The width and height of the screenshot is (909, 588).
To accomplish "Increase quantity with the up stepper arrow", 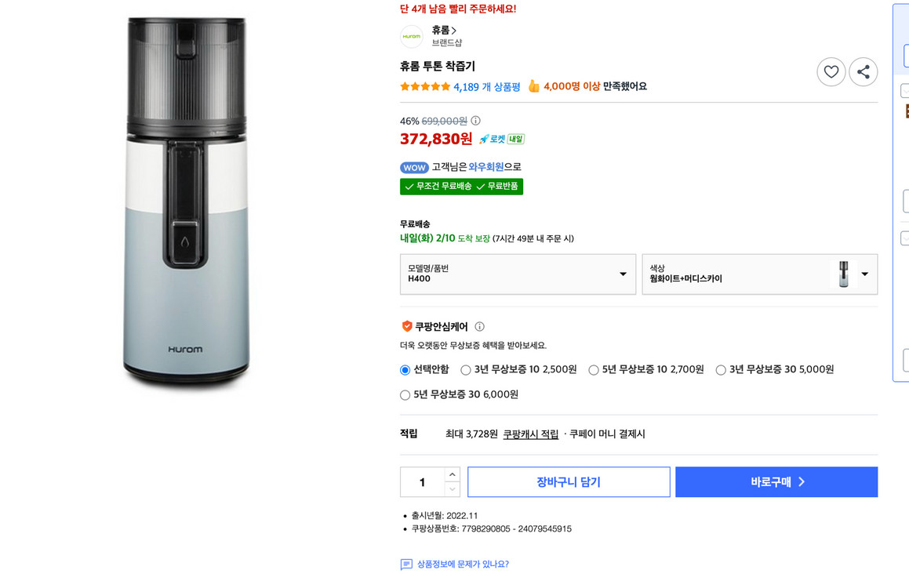I will pyautogui.click(x=453, y=474).
